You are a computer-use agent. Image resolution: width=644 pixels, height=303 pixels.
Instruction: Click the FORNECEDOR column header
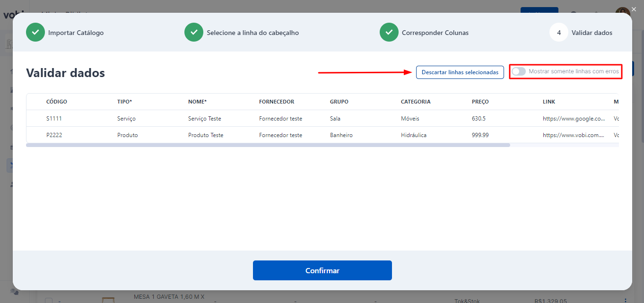click(x=277, y=102)
